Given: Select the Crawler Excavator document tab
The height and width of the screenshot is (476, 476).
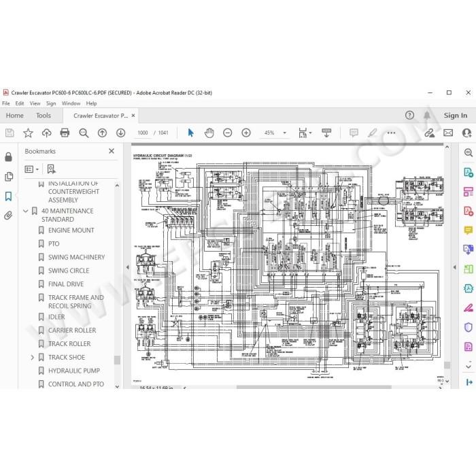Looking at the screenshot, I should point(101,116).
